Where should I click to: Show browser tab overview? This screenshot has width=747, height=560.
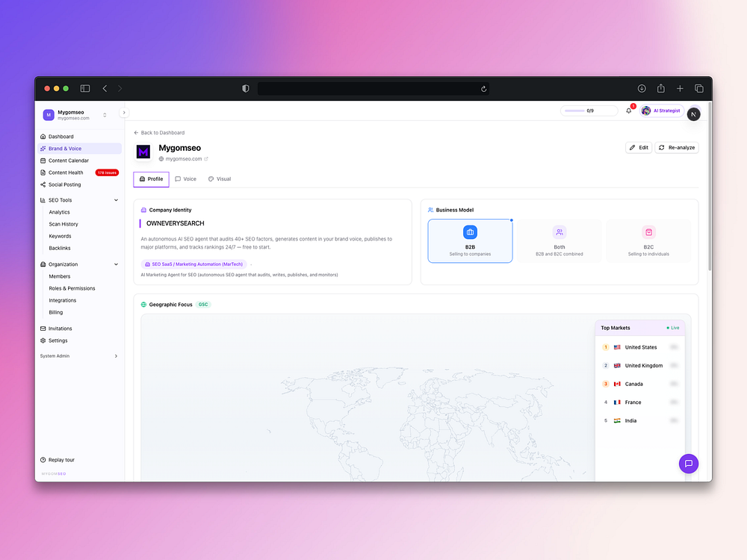[699, 89]
